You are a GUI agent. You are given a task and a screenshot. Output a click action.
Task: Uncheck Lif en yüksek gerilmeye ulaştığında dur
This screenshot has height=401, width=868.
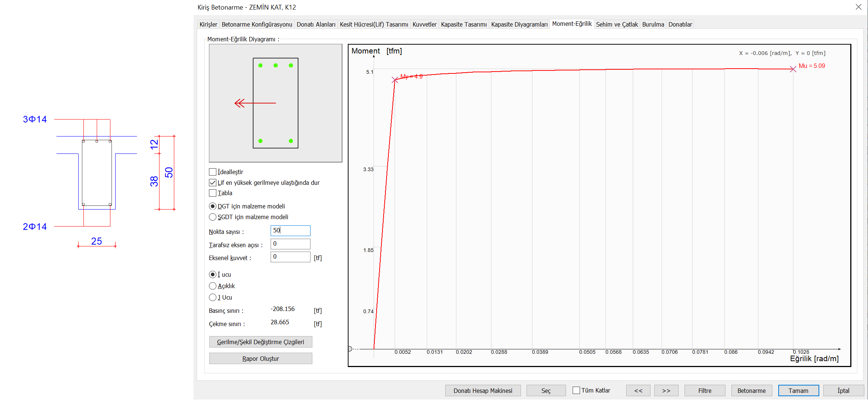pyautogui.click(x=213, y=183)
